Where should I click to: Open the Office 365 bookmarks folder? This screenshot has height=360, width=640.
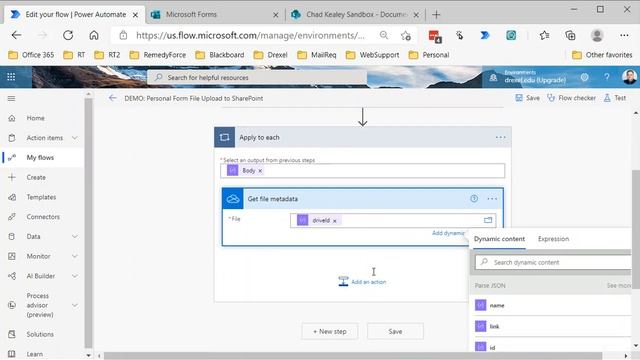click(31, 55)
